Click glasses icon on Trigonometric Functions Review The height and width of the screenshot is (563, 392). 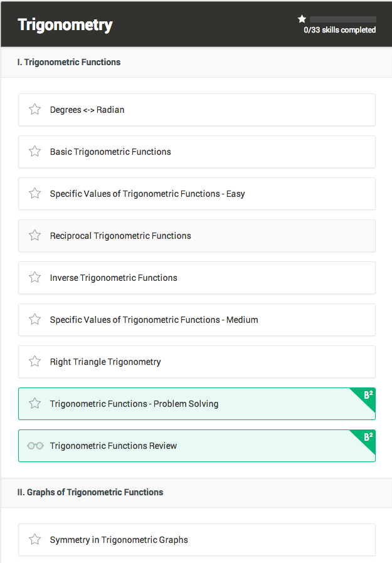point(35,446)
